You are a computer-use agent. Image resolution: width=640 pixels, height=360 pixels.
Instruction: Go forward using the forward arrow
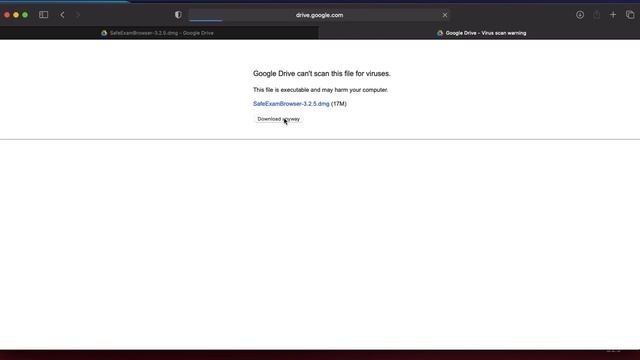coord(78,15)
